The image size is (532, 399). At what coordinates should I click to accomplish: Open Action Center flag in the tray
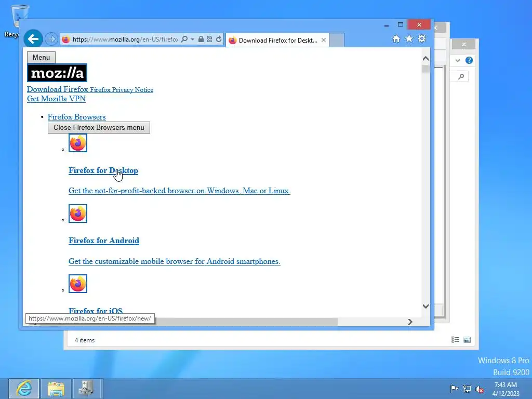point(454,389)
